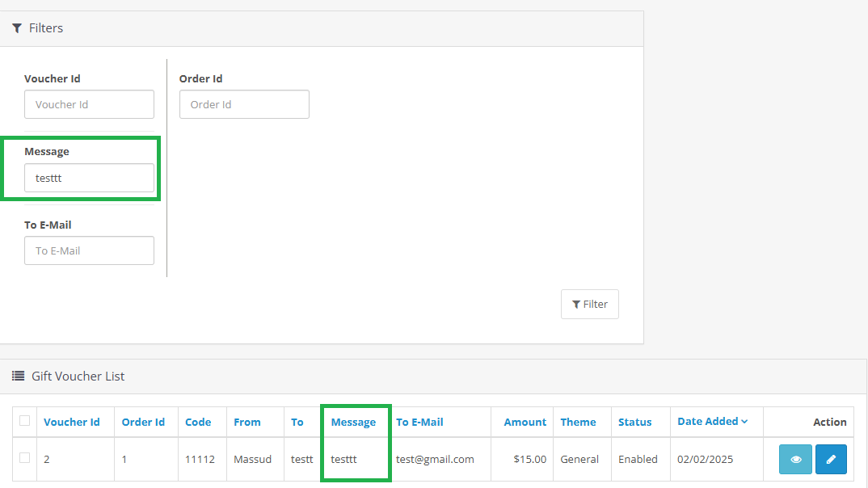
Task: Sort by Amount column header
Action: tap(525, 422)
